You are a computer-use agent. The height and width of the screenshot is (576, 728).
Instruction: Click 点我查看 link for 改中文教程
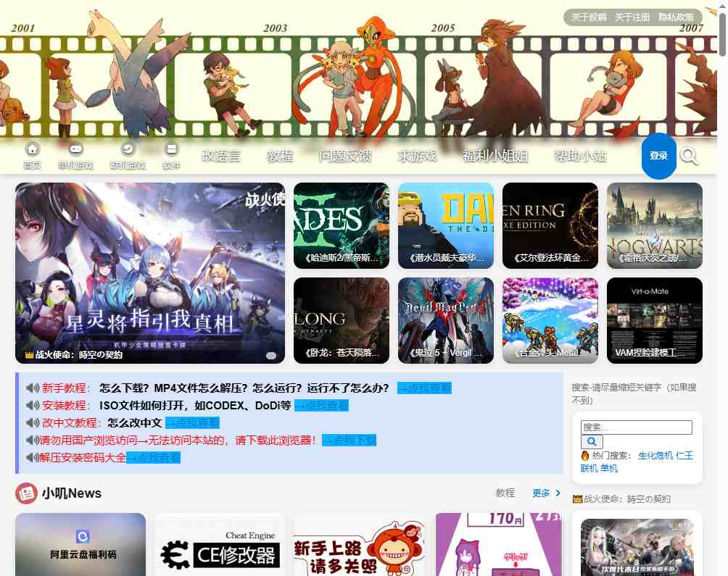coord(192,423)
